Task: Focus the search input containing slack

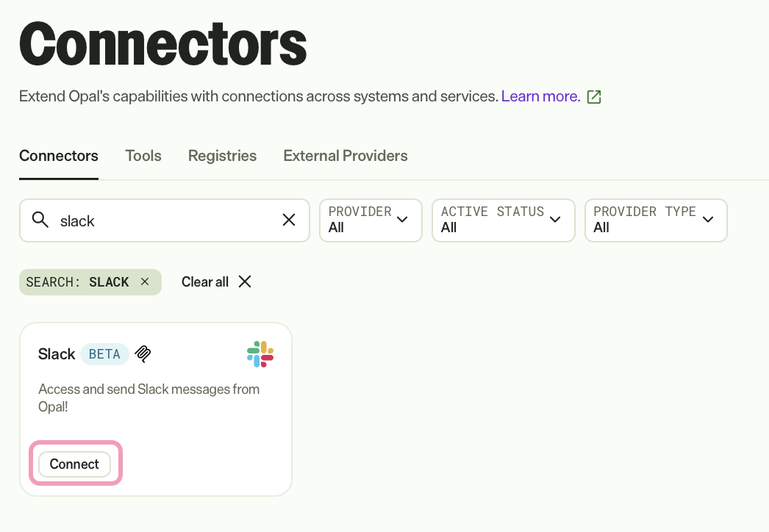Action: [x=165, y=220]
